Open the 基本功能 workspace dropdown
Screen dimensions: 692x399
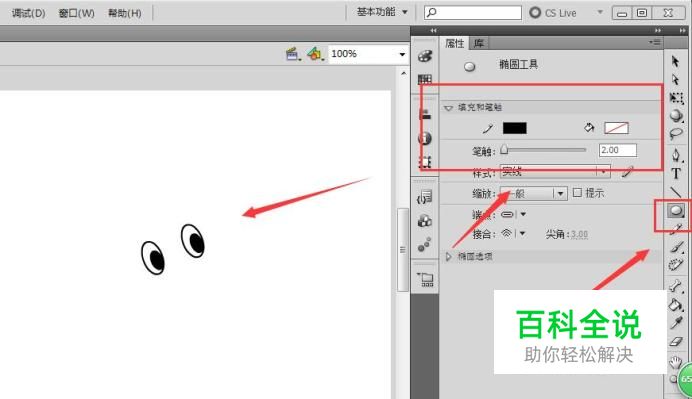[382, 12]
